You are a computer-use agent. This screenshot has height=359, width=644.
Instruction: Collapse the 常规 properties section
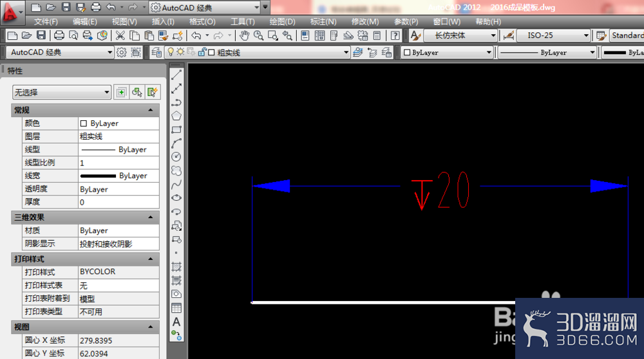click(x=150, y=110)
